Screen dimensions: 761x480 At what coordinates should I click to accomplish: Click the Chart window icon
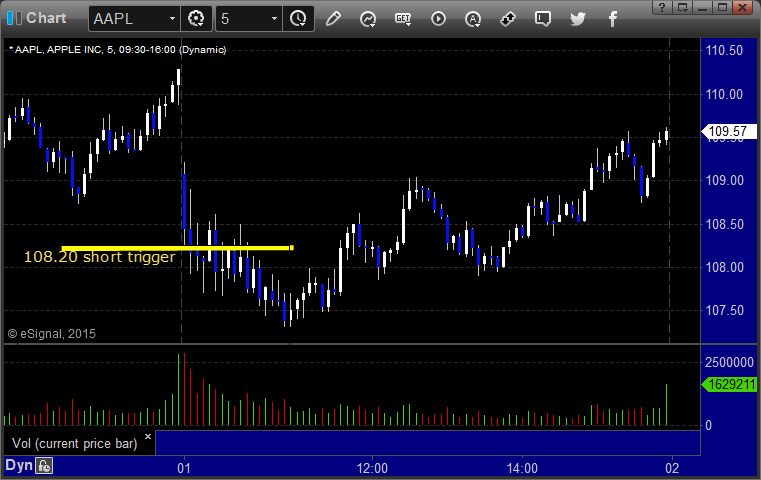14,18
